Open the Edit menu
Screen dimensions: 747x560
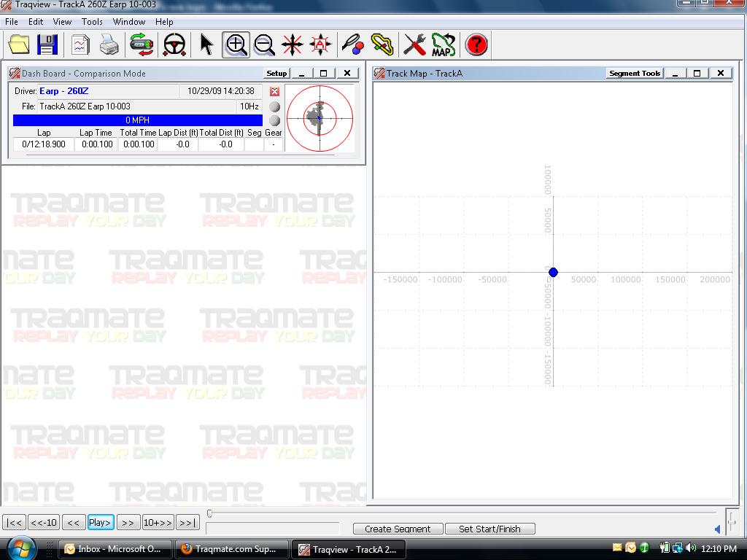36,22
